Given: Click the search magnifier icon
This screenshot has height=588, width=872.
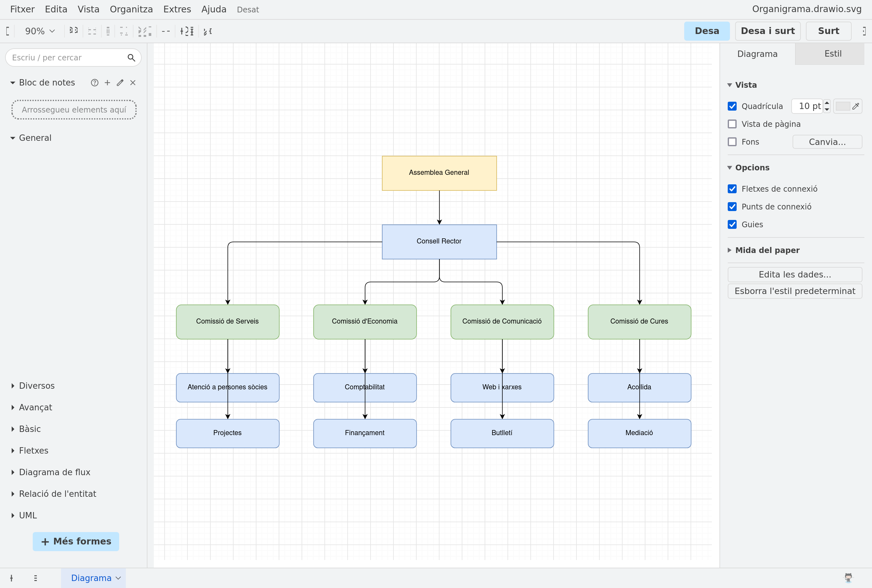Looking at the screenshot, I should pos(131,58).
